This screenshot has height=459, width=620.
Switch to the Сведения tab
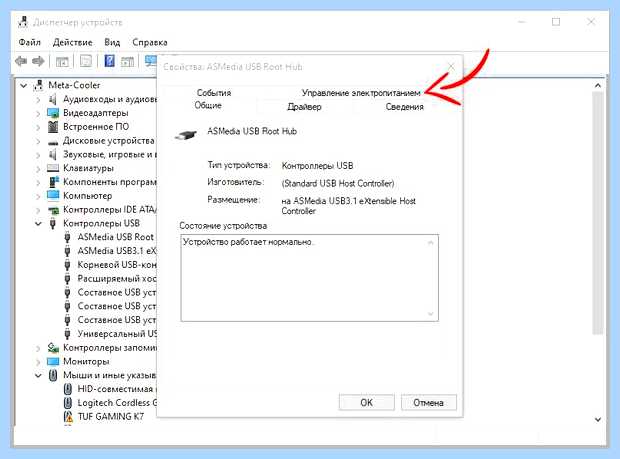coord(405,107)
